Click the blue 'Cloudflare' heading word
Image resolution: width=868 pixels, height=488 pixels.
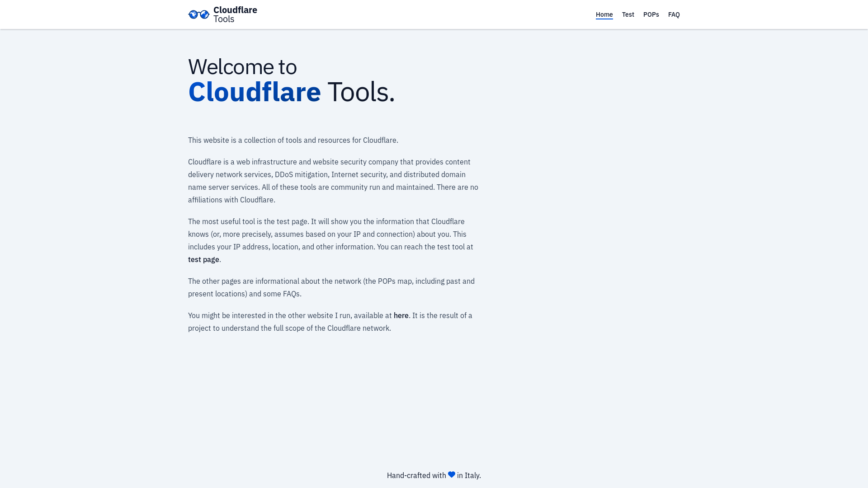255,92
